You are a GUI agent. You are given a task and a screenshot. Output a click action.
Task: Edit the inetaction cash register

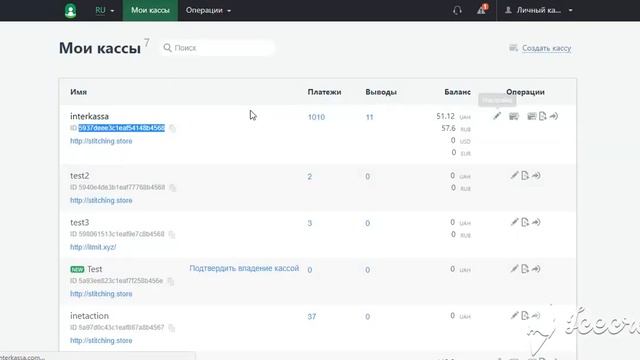click(x=514, y=315)
